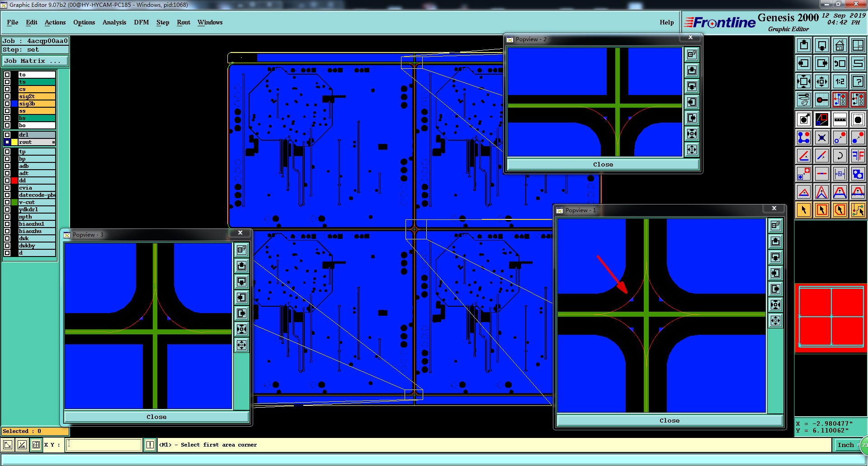This screenshot has width=868, height=466.
Task: Open the Windows menu
Action: [210, 22]
